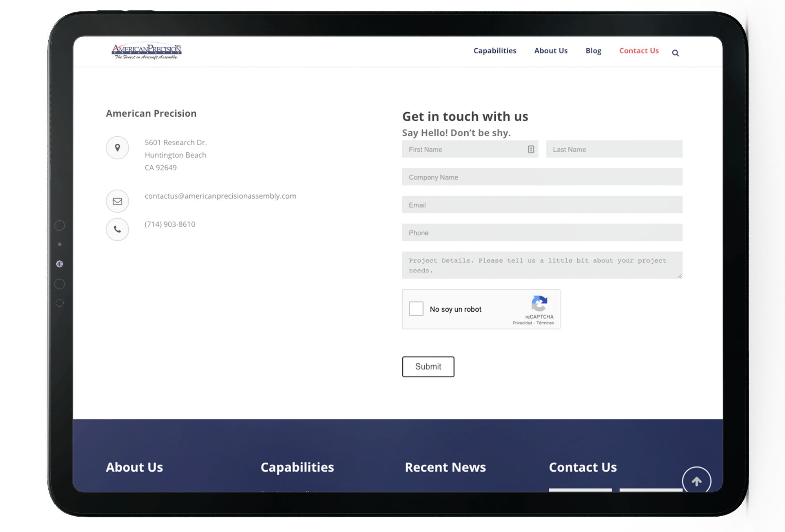Click the contactus@americanprecisionassembly.com email link
The width and height of the screenshot is (785, 532).
(x=220, y=196)
